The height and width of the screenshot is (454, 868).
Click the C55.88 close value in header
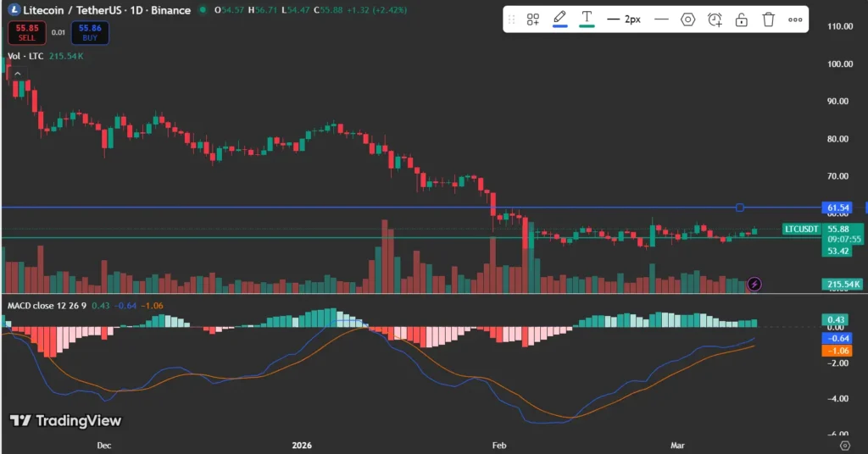[328, 10]
